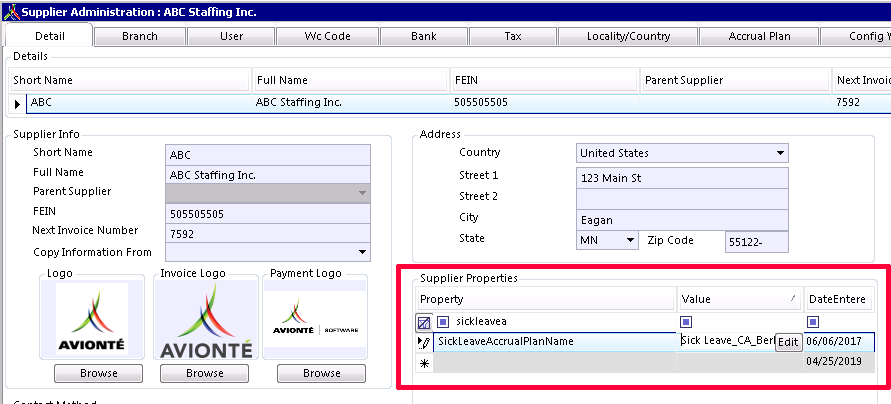
Task: Click the filter row icon in Supplier Properties
Action: (x=424, y=323)
